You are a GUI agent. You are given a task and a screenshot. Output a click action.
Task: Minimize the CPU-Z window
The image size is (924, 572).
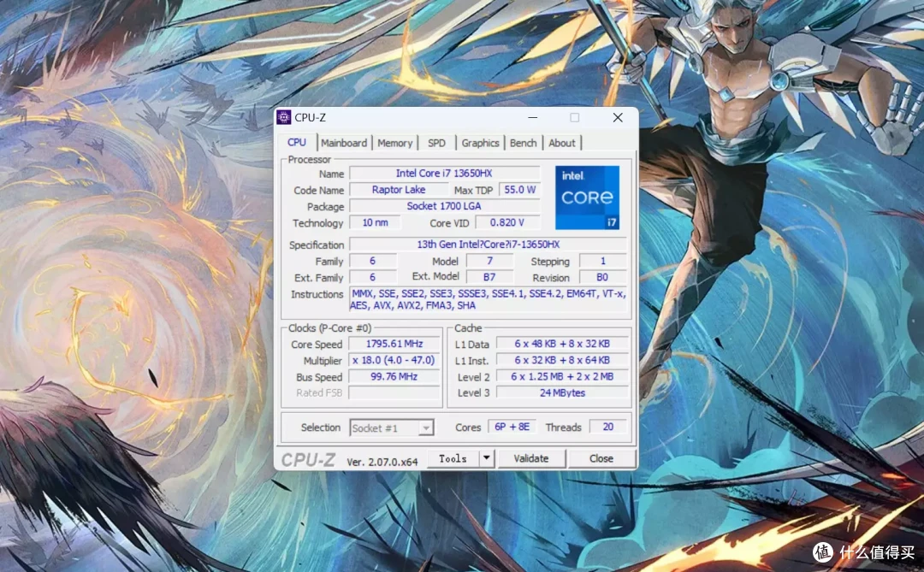[533, 117]
